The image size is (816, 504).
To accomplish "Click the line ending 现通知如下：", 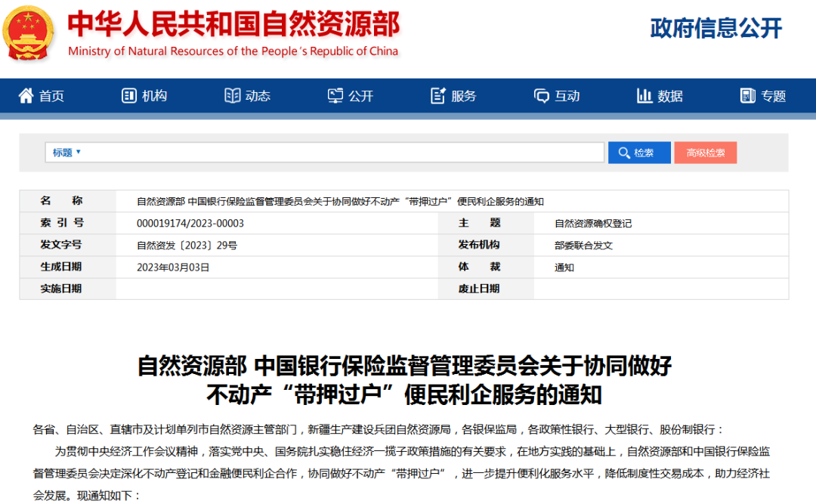I will click(87, 496).
